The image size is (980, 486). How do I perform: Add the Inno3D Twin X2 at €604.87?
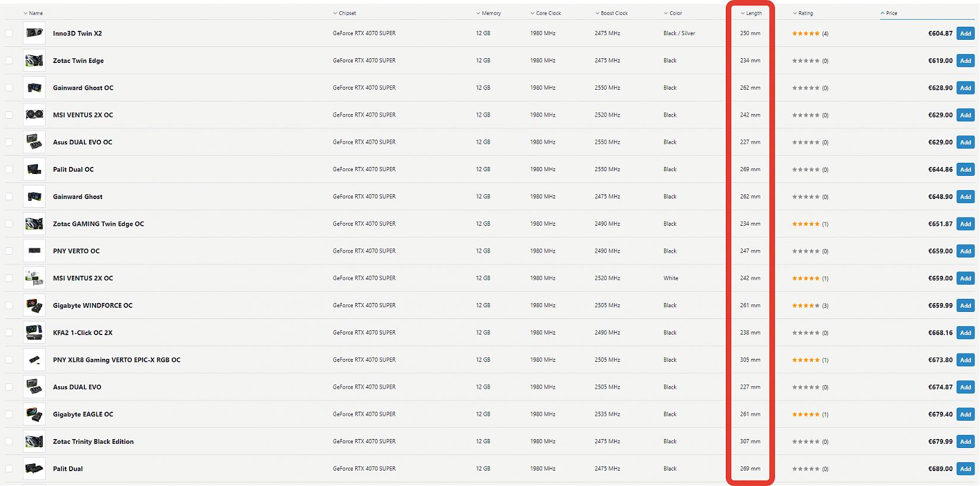[966, 33]
